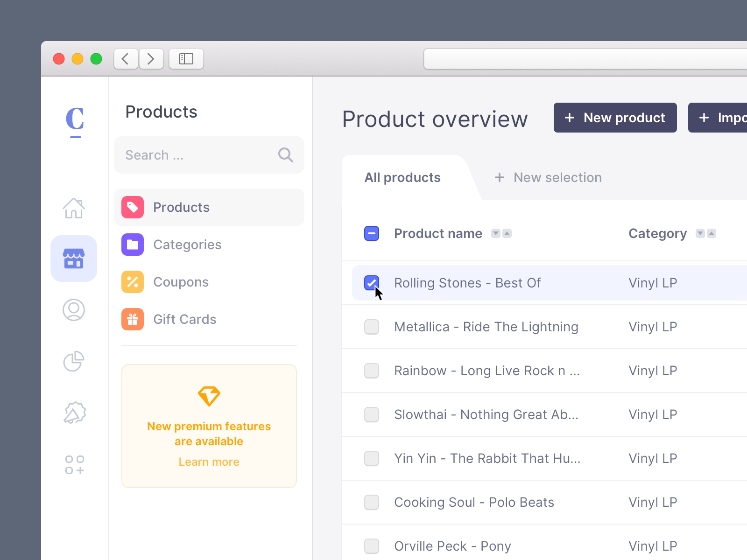The height and width of the screenshot is (560, 747).
Task: Click Vinyl LP in Metallica row
Action: tap(653, 327)
